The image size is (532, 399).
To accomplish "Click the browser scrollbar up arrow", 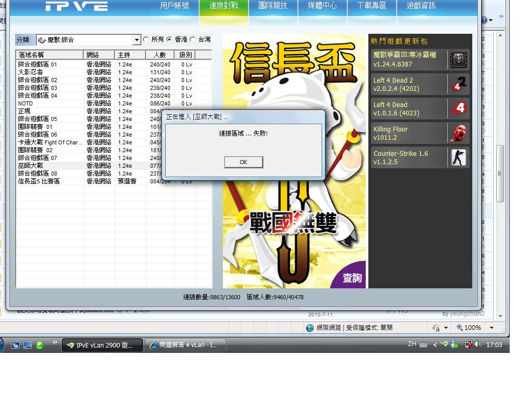I will pos(500,35).
